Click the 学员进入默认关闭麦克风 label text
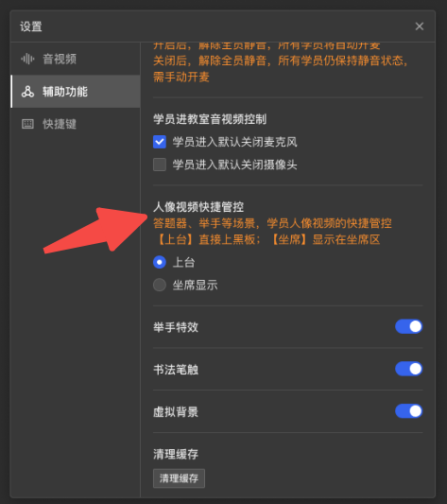 235,142
